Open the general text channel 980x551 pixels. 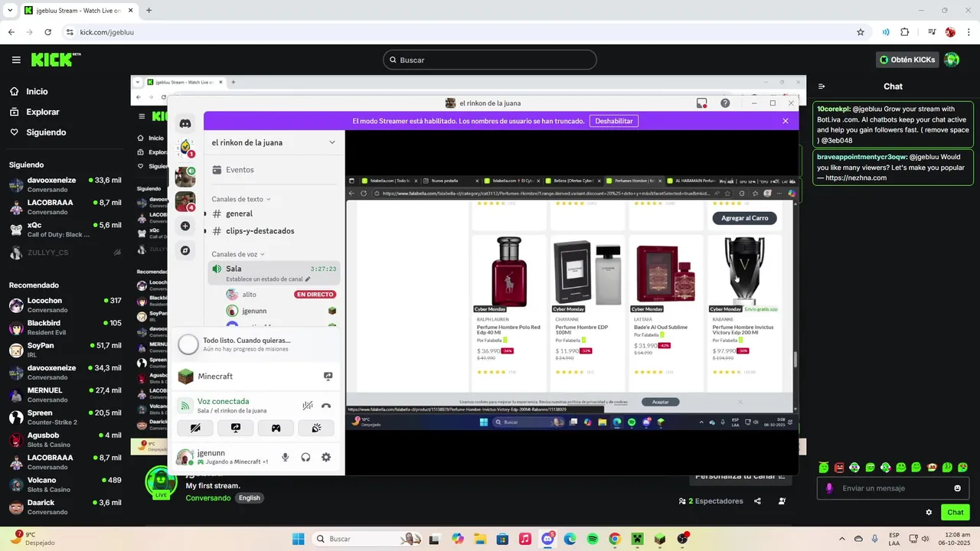tap(274, 214)
